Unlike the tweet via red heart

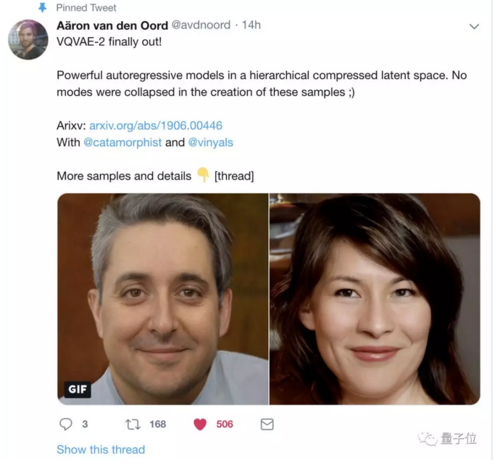coord(200,424)
